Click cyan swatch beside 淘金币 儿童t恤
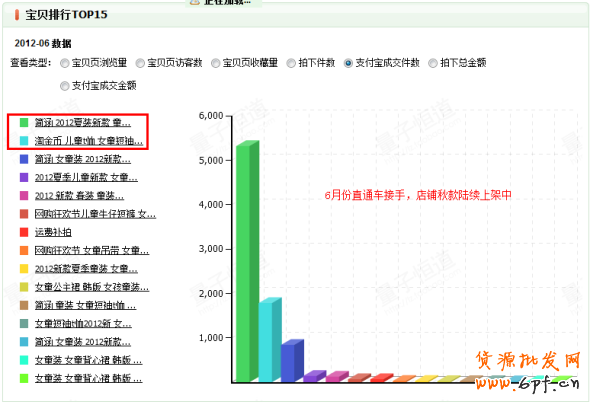590x405 pixels. [x=24, y=141]
